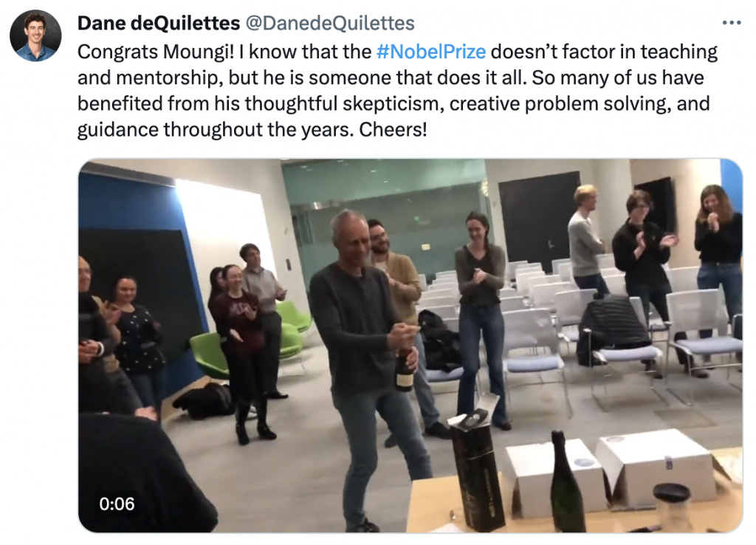Open the tweet's more options ellipsis menu

[x=731, y=22]
